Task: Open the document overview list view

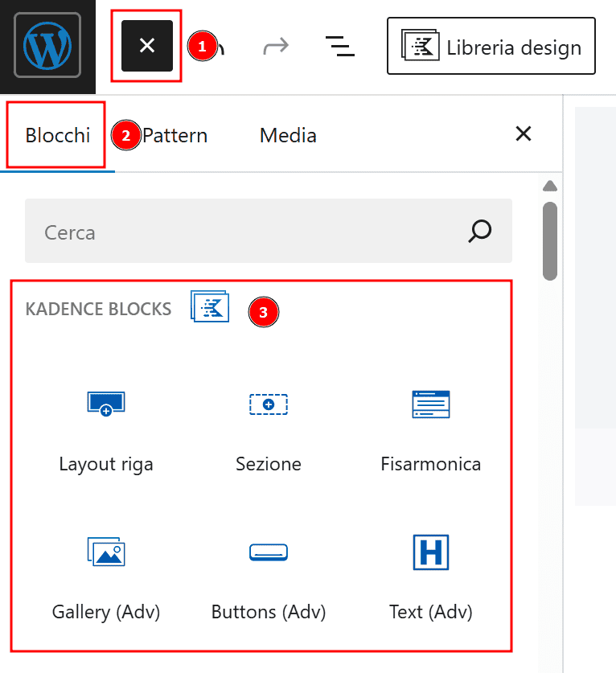Action: (x=339, y=47)
